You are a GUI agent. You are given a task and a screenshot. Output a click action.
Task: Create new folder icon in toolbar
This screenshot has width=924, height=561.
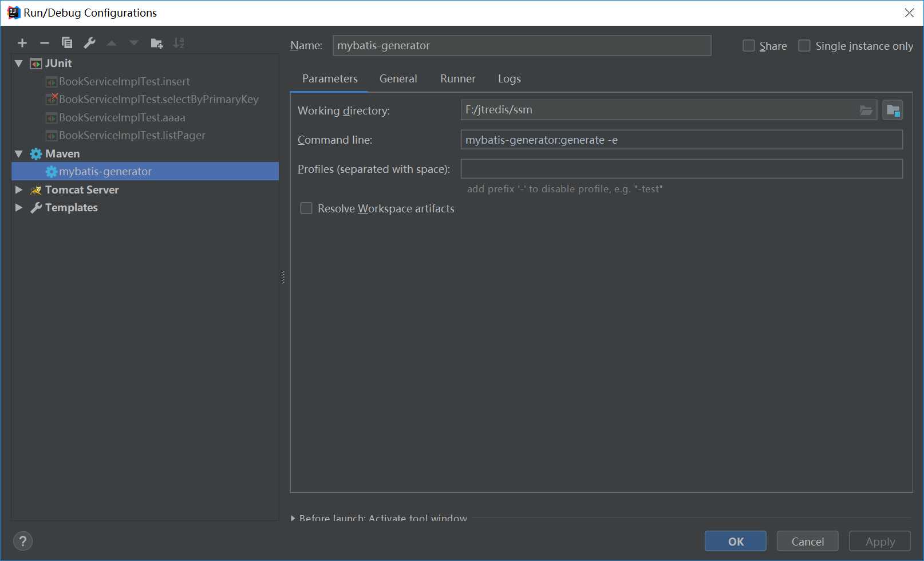click(x=156, y=43)
